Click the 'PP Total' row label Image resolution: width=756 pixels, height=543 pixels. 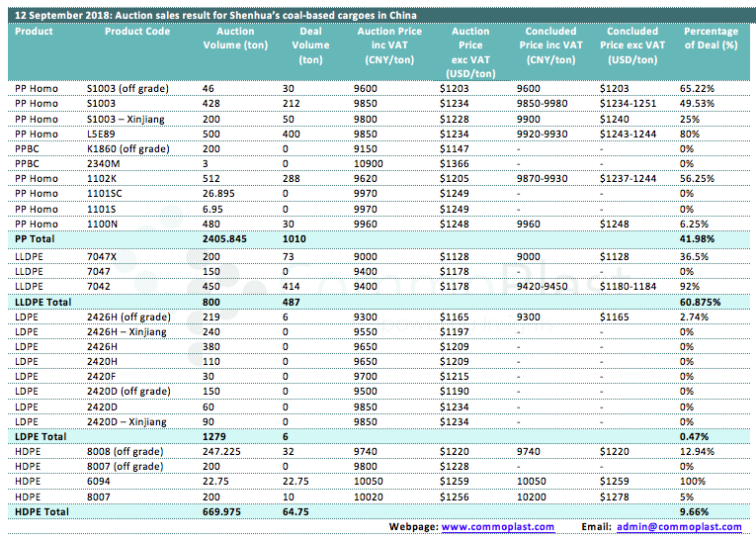(35, 239)
